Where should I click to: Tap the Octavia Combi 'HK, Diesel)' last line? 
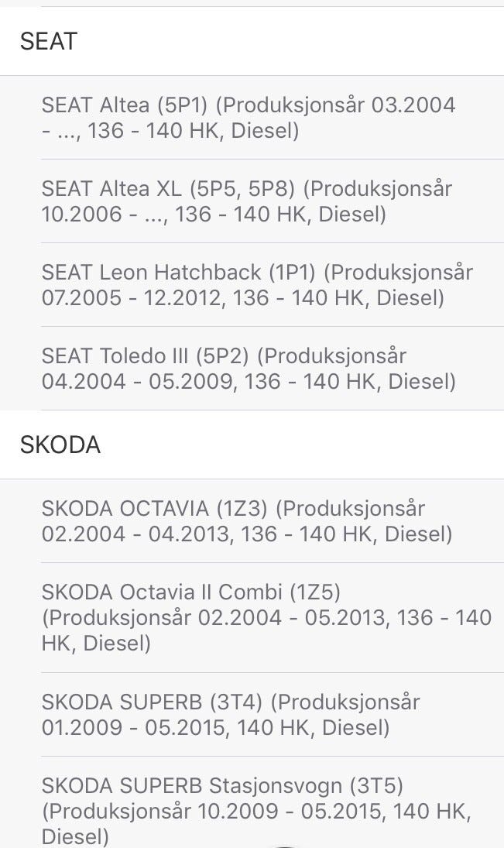[x=96, y=644]
